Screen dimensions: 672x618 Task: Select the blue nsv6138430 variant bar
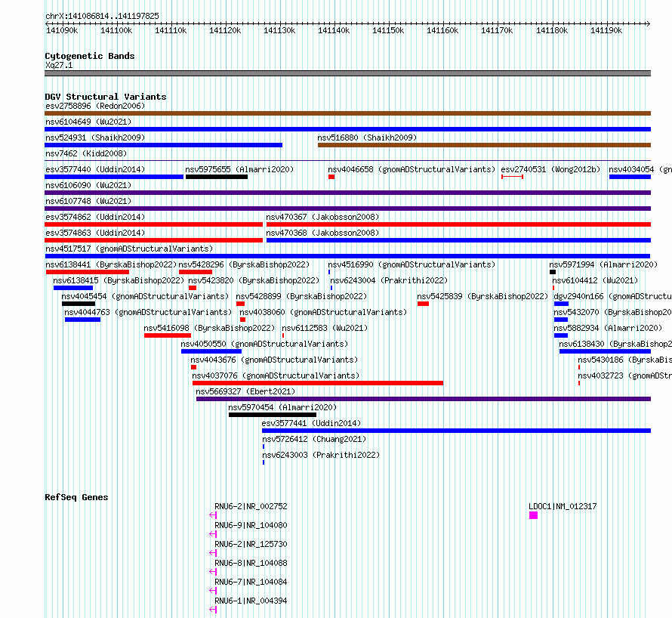click(605, 351)
